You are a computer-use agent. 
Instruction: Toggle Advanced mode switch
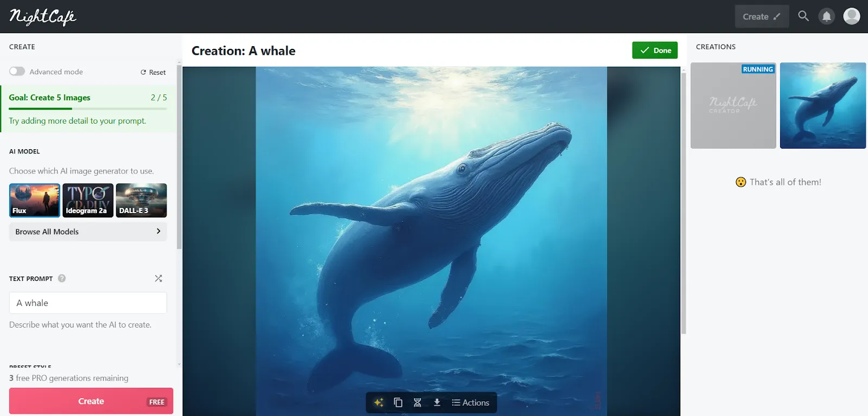17,72
